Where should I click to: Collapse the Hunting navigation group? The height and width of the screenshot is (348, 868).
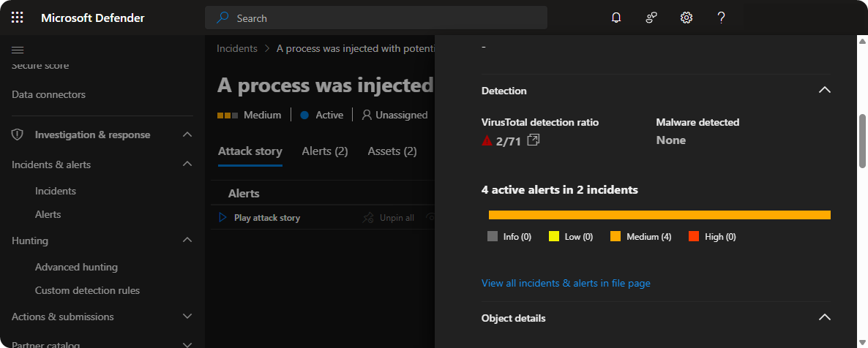pyautogui.click(x=187, y=240)
